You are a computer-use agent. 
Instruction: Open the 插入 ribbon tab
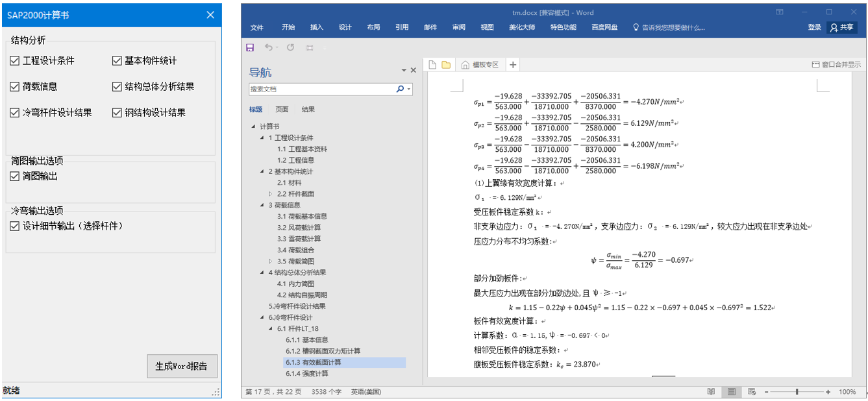[x=317, y=27]
